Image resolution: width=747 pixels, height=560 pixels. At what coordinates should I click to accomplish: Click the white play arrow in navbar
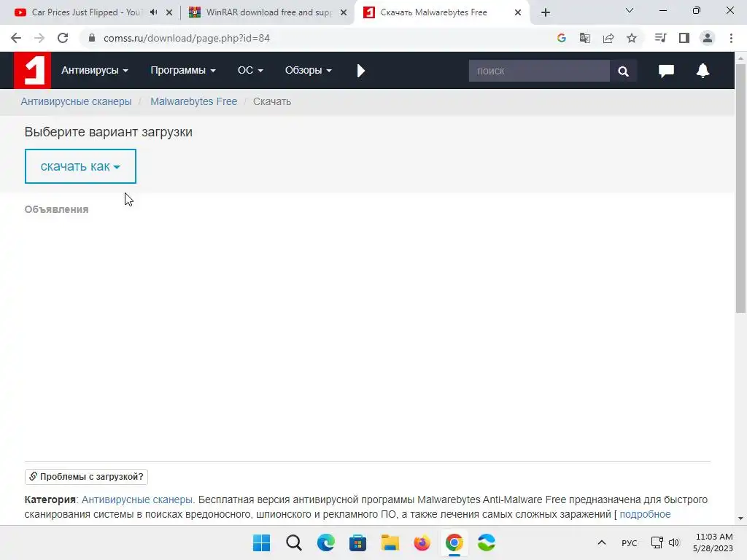360,71
